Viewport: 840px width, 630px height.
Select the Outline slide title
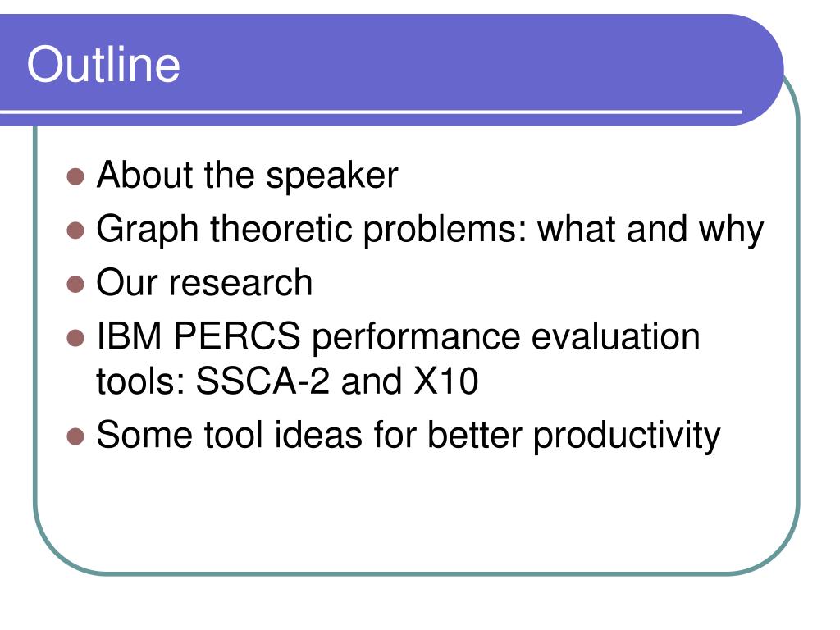(x=103, y=64)
